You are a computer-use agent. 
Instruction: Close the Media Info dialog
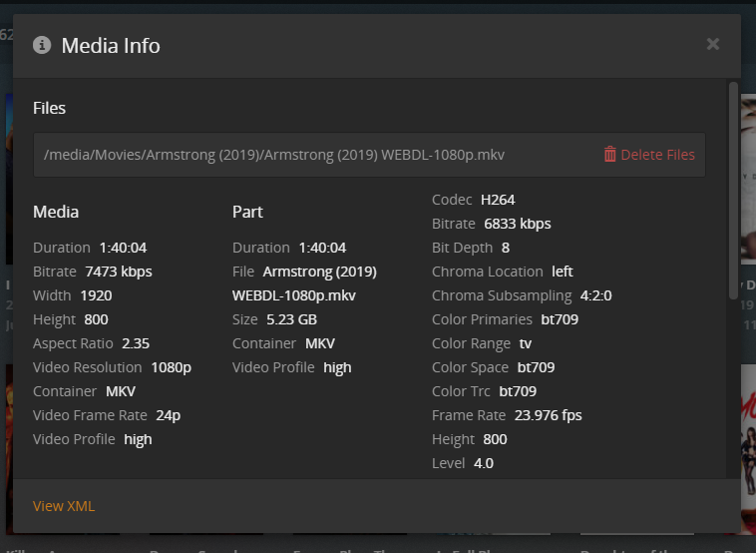[712, 44]
